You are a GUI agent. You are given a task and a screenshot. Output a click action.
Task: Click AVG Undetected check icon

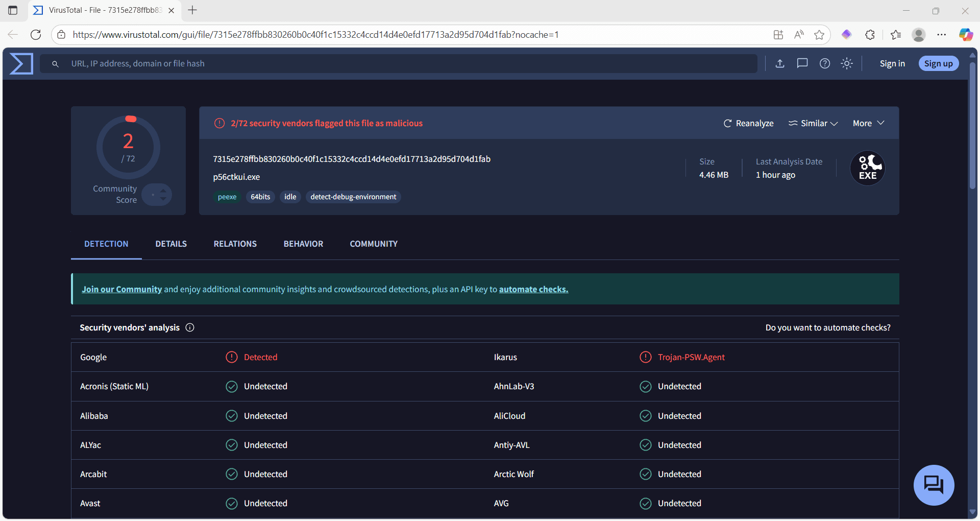(x=646, y=504)
